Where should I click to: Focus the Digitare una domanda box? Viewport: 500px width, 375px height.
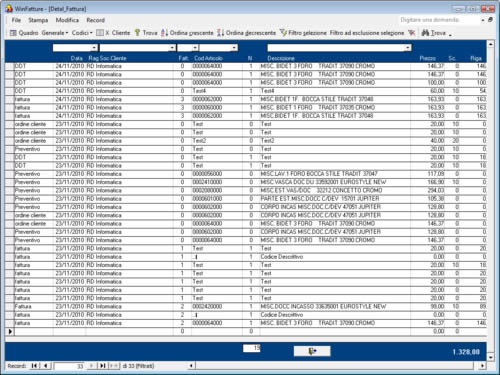tap(439, 20)
